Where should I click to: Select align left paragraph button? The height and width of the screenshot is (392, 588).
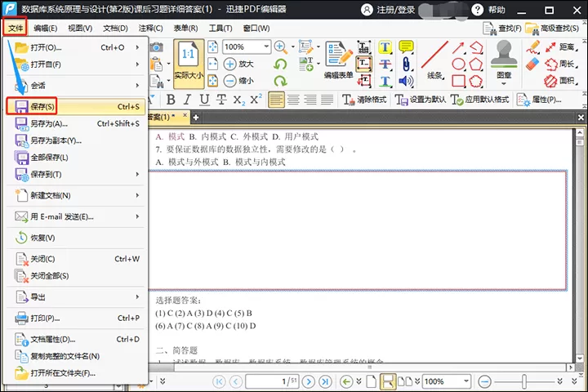[276, 100]
